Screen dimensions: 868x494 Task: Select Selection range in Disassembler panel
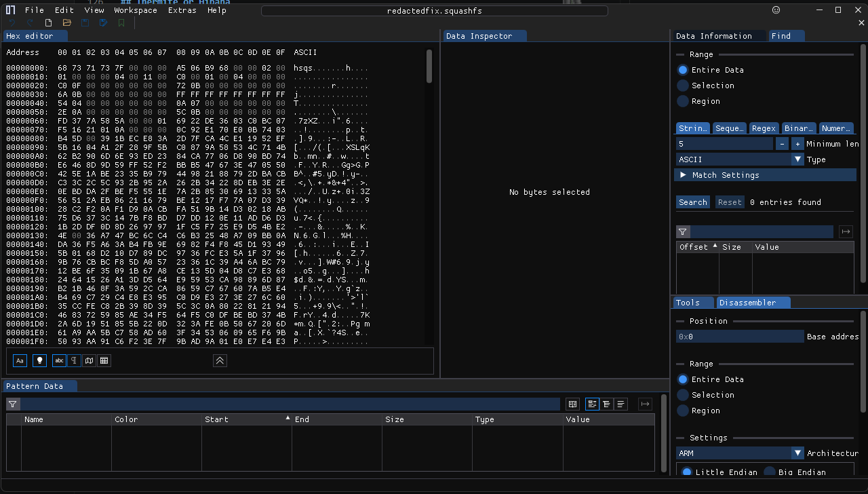705,395
